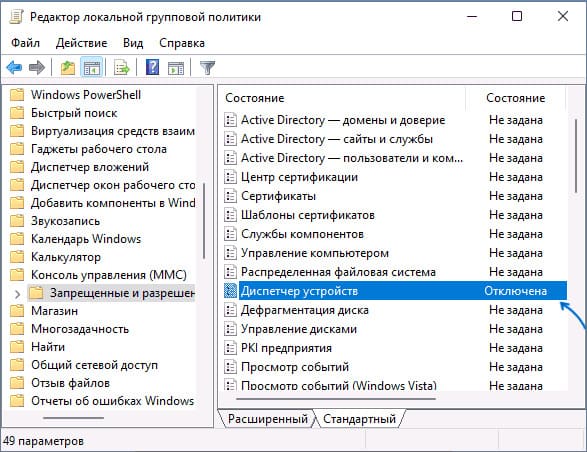Click the Forward arrow toolbar icon
The image size is (587, 452).
[37, 68]
